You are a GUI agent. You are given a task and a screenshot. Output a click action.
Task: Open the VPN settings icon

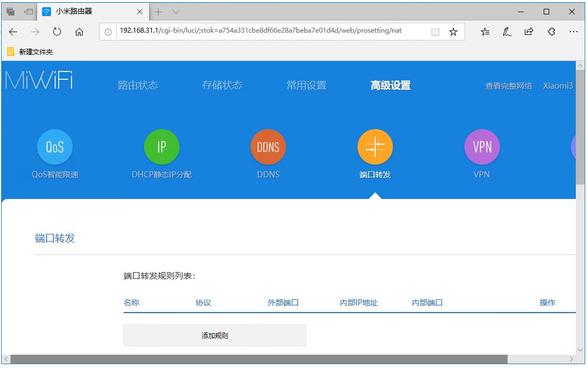[481, 146]
